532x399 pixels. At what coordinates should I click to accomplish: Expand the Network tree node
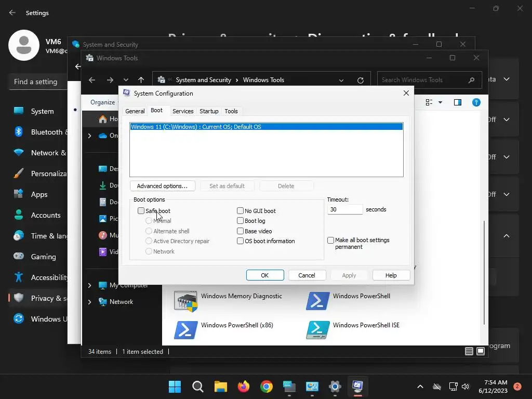89,302
